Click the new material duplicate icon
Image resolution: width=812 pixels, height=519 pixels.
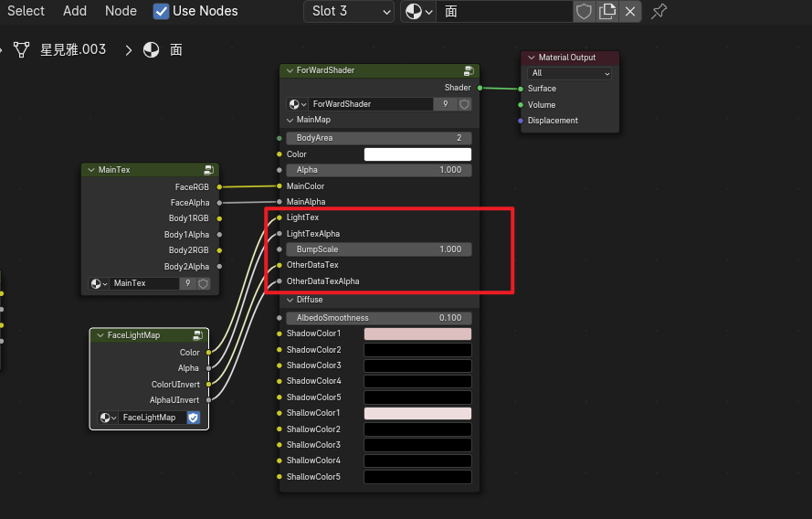[606, 11]
